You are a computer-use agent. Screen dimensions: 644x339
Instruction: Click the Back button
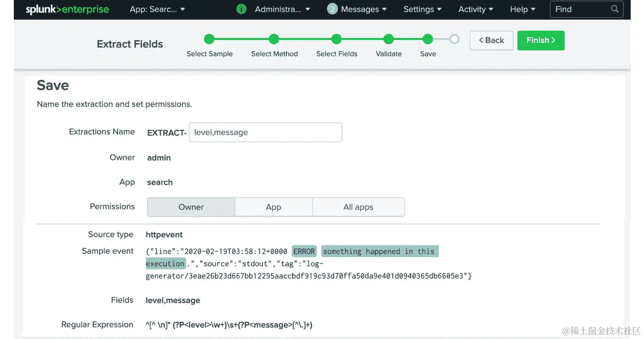(491, 40)
